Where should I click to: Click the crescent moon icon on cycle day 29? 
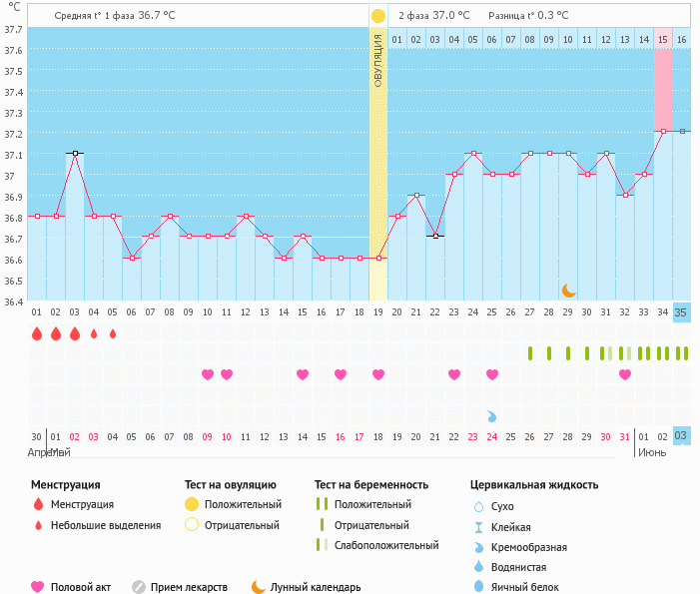point(568,291)
